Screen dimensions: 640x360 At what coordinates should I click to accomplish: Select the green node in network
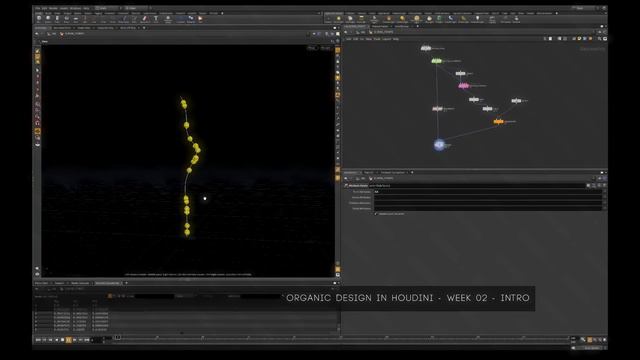[436, 61]
